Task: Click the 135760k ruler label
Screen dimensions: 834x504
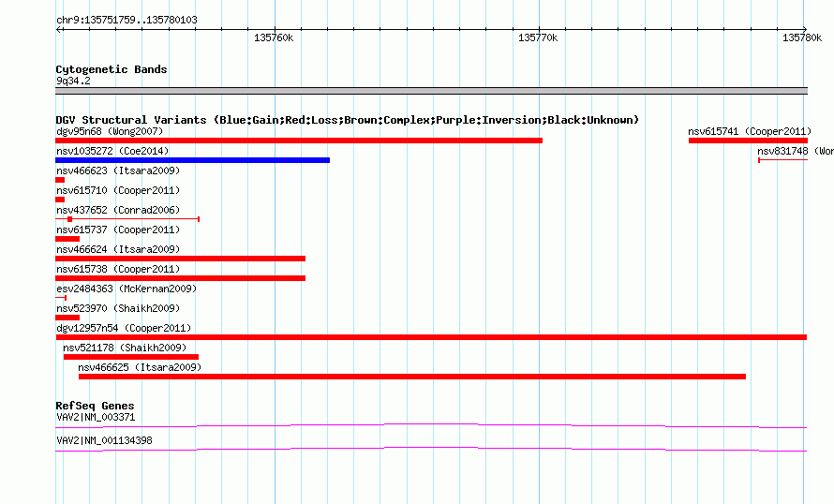Action: click(x=274, y=37)
